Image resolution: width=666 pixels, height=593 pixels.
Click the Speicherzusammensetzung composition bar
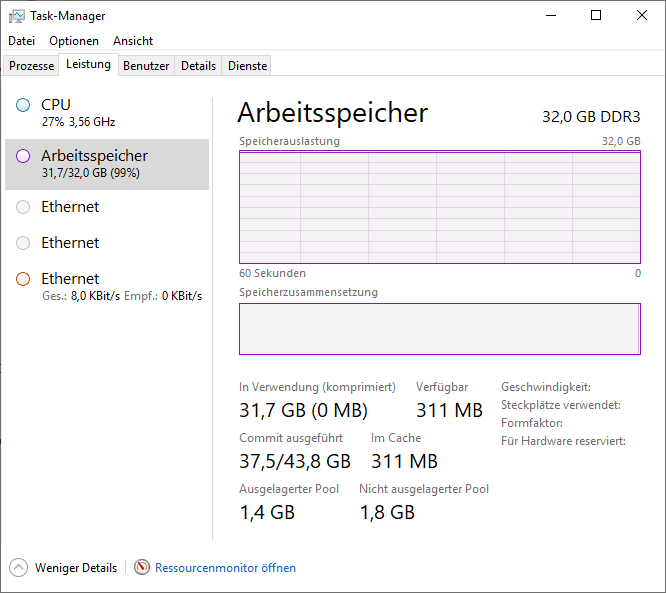[x=440, y=329]
